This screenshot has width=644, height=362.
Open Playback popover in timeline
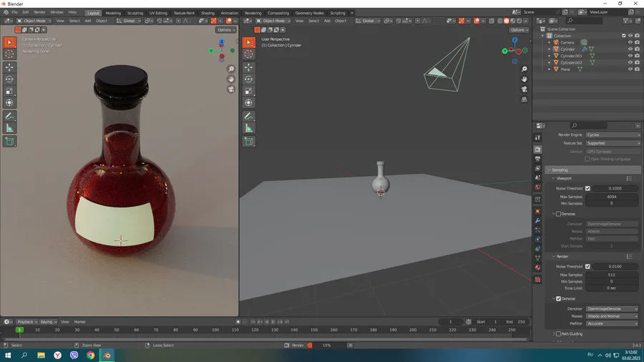pyautogui.click(x=26, y=322)
